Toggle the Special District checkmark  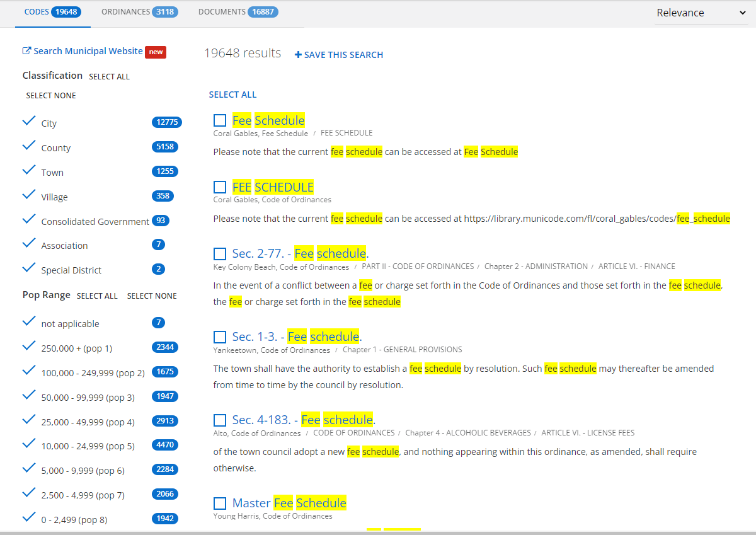point(29,268)
